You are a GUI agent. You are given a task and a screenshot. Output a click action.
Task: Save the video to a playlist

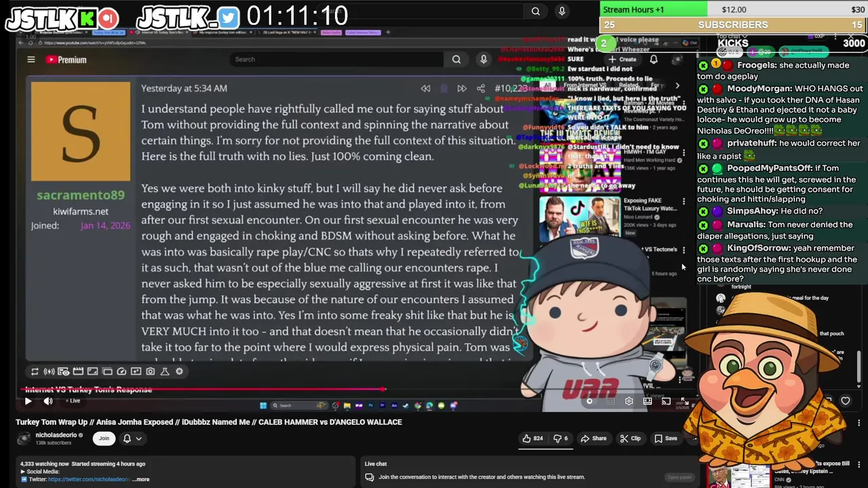(x=665, y=439)
